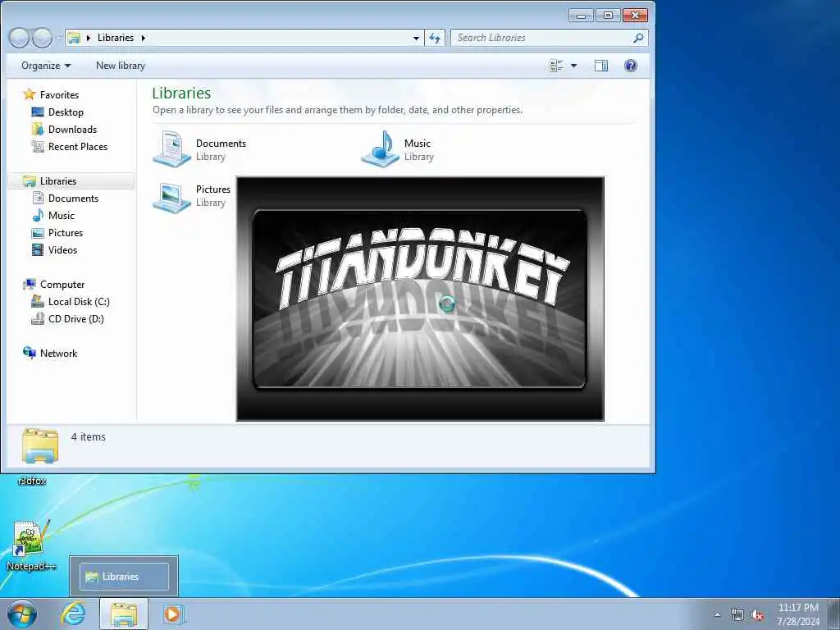The image size is (840, 630).
Task: Click the Libraries folder icon in details pane
Action: 40,445
